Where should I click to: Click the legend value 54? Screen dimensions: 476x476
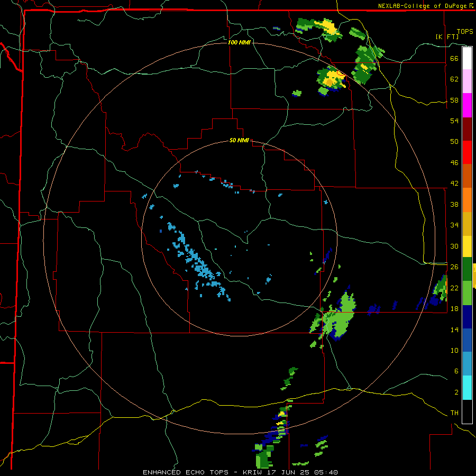pyautogui.click(x=454, y=121)
